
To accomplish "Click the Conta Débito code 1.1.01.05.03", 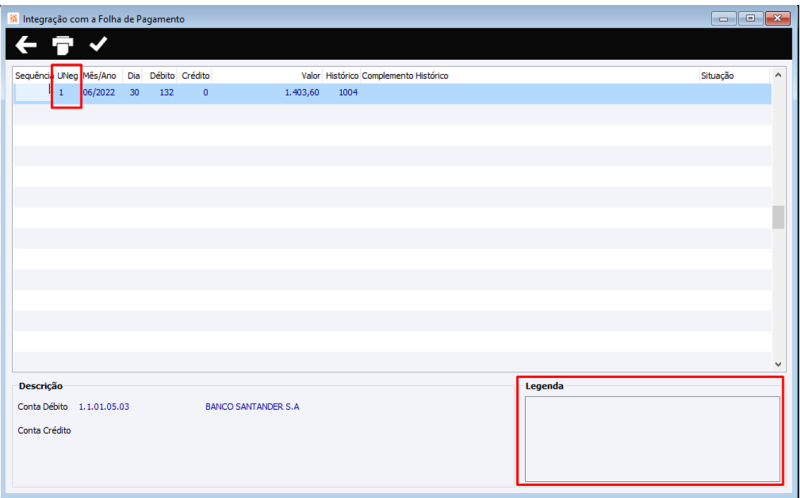I will (x=104, y=407).
